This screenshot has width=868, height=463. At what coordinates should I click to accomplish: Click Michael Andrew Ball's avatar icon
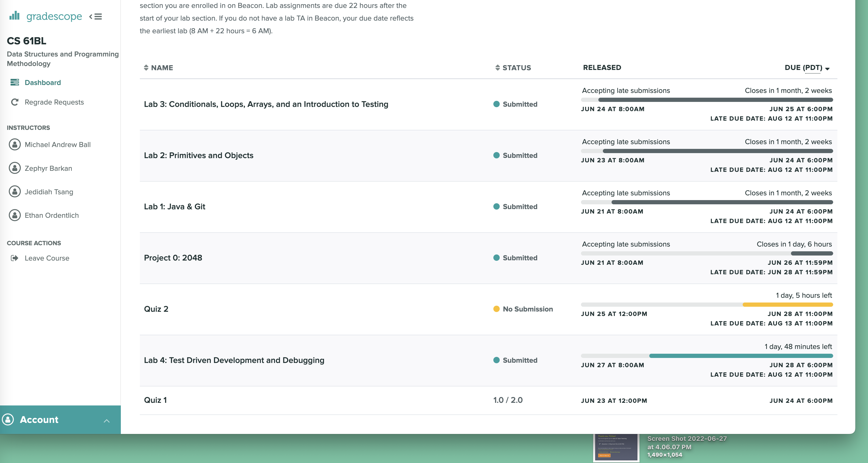[15, 144]
